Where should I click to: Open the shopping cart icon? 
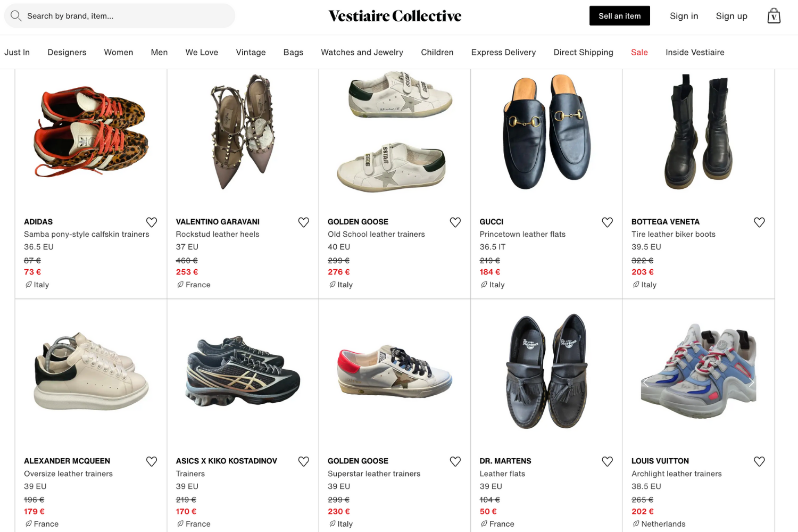click(774, 15)
